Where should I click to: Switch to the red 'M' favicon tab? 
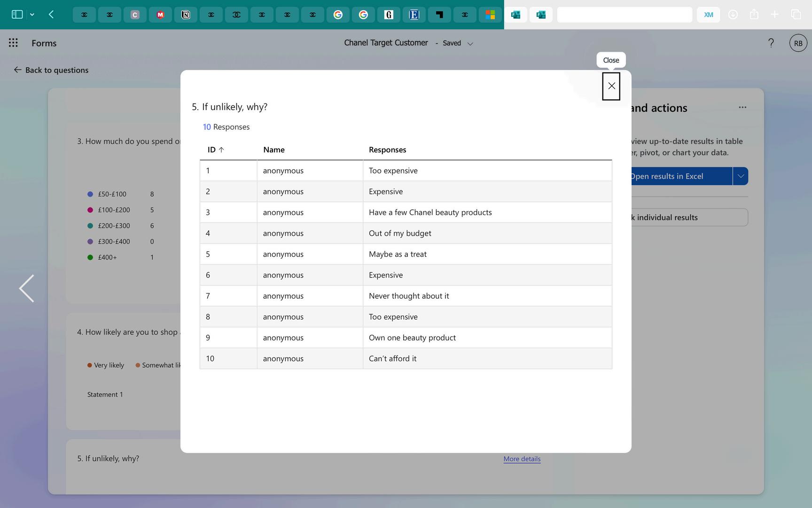click(x=160, y=15)
